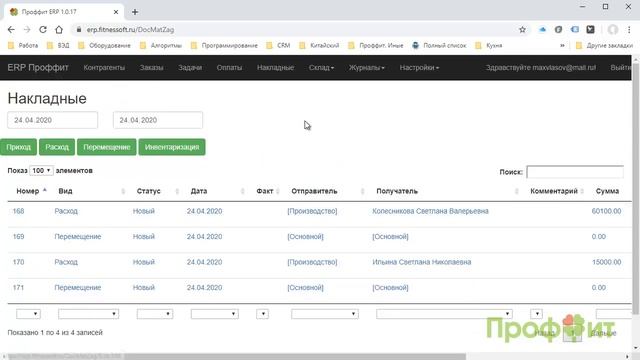Create an Инвентаризация document
640x360 pixels.
172,147
